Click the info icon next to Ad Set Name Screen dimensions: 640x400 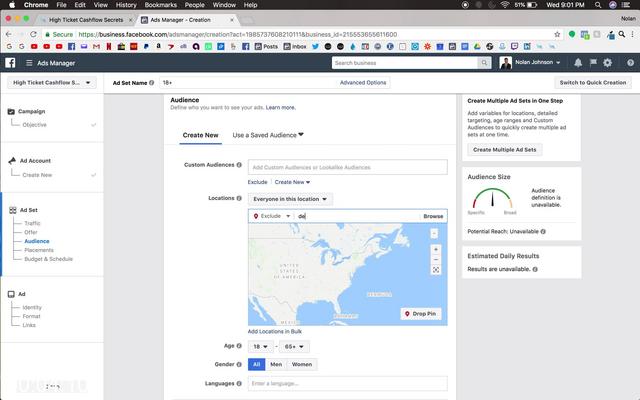[151, 82]
